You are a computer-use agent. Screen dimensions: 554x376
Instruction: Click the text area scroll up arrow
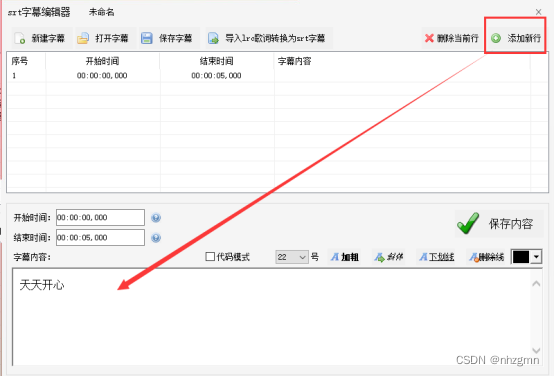pos(536,284)
